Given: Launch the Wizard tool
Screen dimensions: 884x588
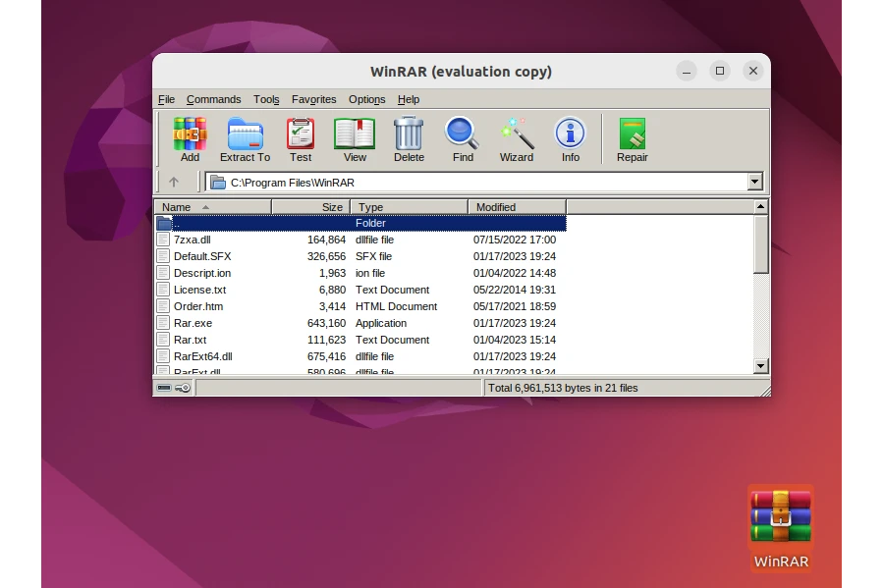Looking at the screenshot, I should point(517,138).
